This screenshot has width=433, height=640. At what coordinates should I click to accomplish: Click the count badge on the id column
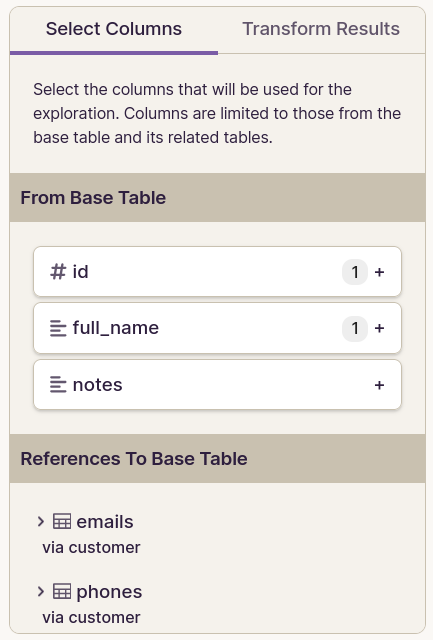tap(355, 272)
